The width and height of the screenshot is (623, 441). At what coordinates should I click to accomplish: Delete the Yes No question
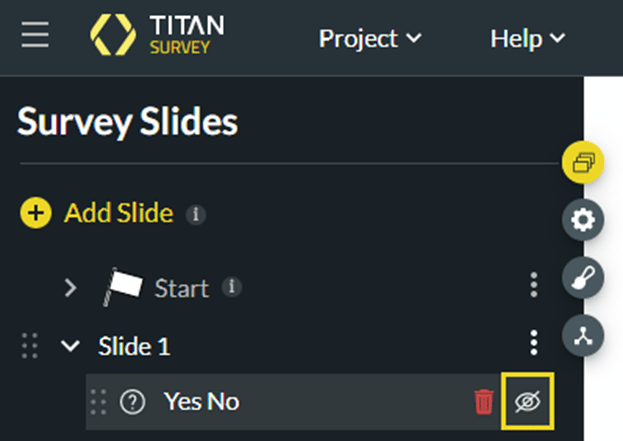[484, 402]
